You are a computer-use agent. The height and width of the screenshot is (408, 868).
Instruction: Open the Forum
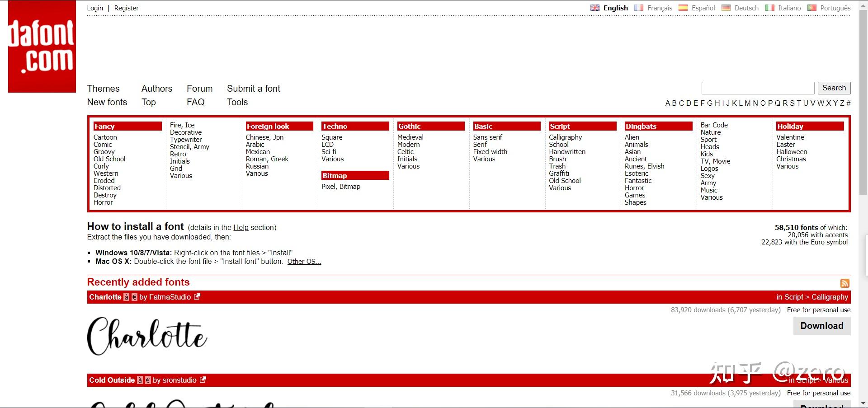click(200, 89)
